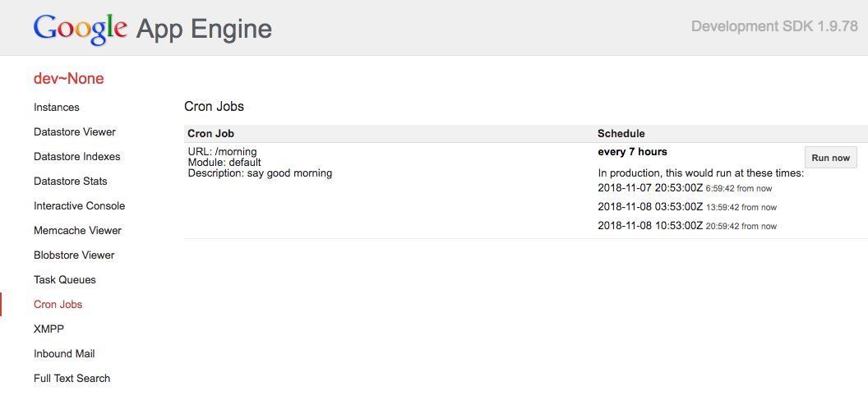This screenshot has height=405, width=868.
Task: Navigate to Blobstore Viewer
Action: tap(74, 255)
